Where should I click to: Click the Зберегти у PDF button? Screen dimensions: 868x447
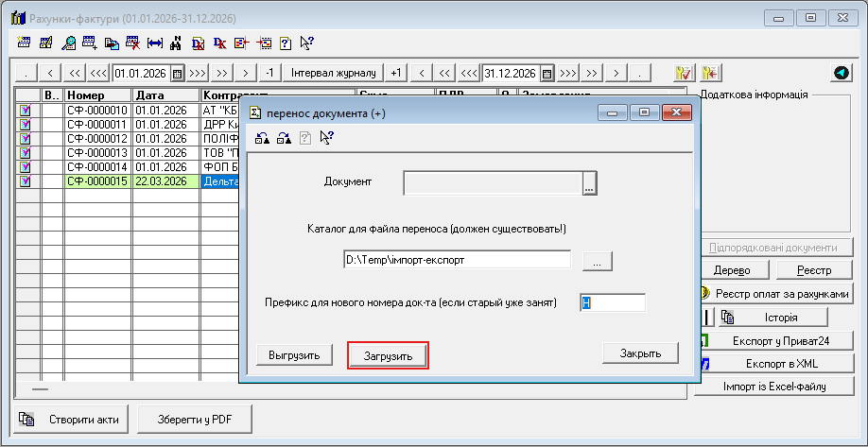(x=195, y=417)
